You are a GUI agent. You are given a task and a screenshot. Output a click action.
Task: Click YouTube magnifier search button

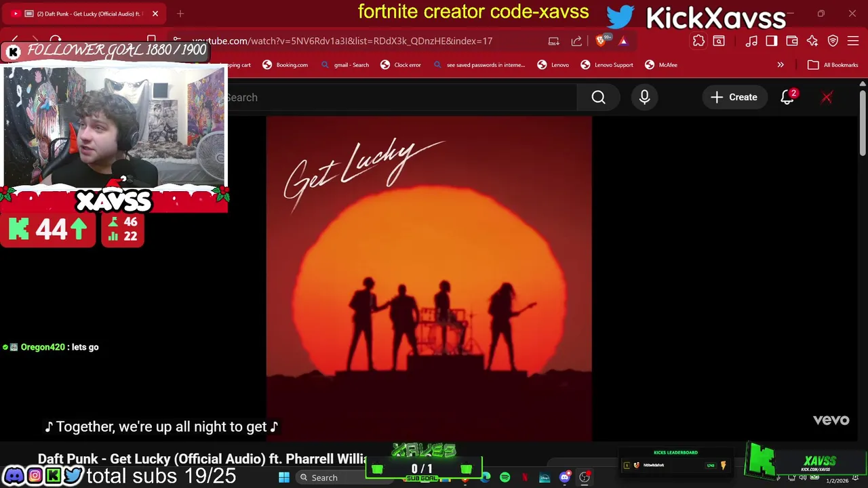pos(598,98)
